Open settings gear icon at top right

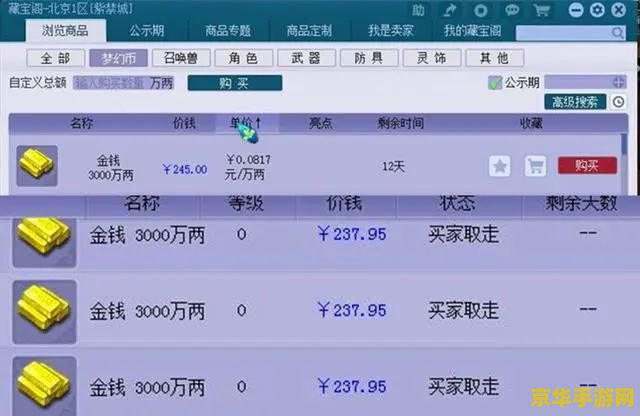coord(598,10)
